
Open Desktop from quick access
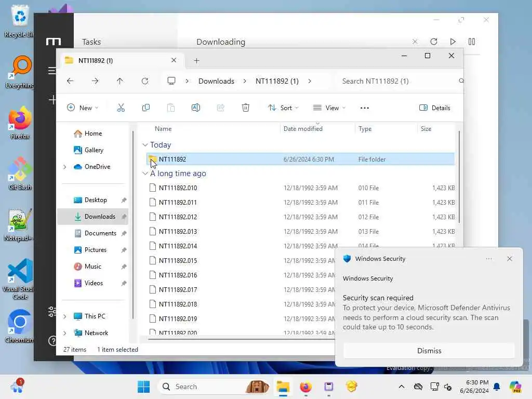(92, 200)
